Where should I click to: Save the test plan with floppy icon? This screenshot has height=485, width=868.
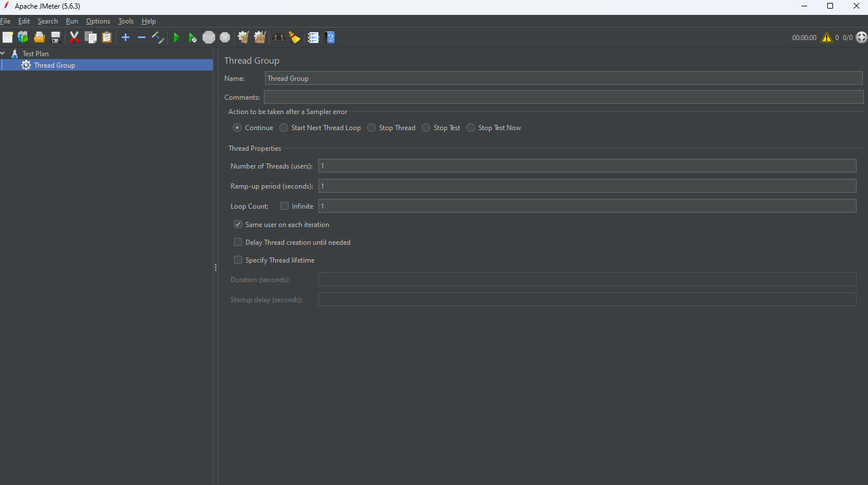(56, 37)
